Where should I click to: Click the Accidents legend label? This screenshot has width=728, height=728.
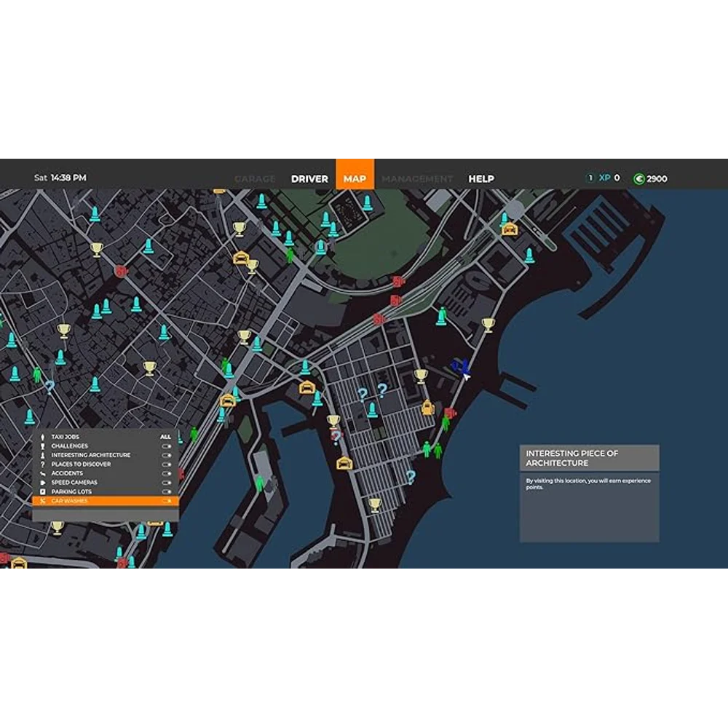[67, 474]
